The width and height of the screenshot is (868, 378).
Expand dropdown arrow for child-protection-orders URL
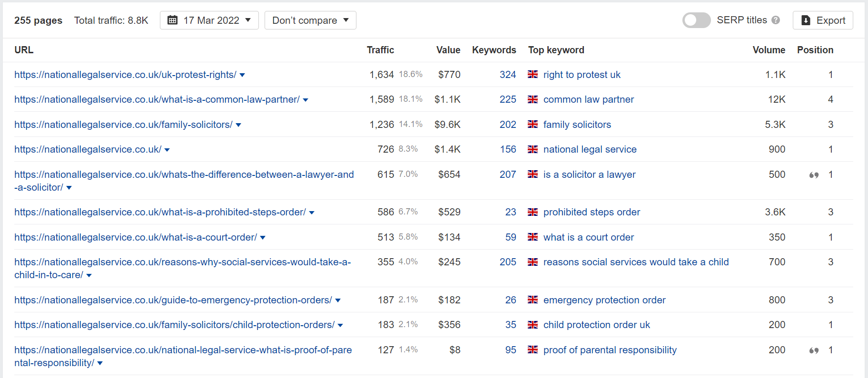[x=340, y=325]
